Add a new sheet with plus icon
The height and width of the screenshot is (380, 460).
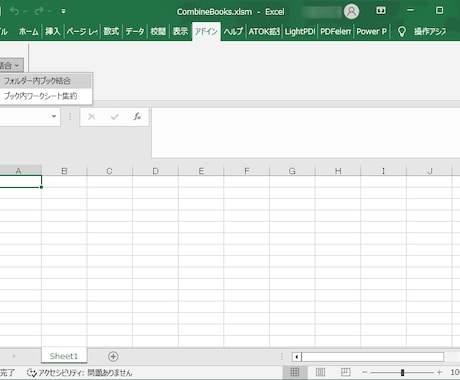coord(113,356)
